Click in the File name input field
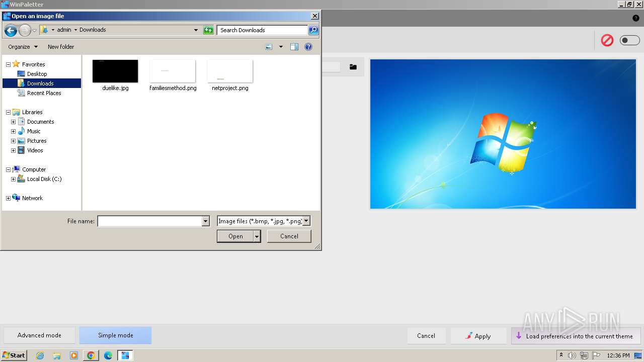Viewport: 644px width, 362px height. tap(149, 221)
